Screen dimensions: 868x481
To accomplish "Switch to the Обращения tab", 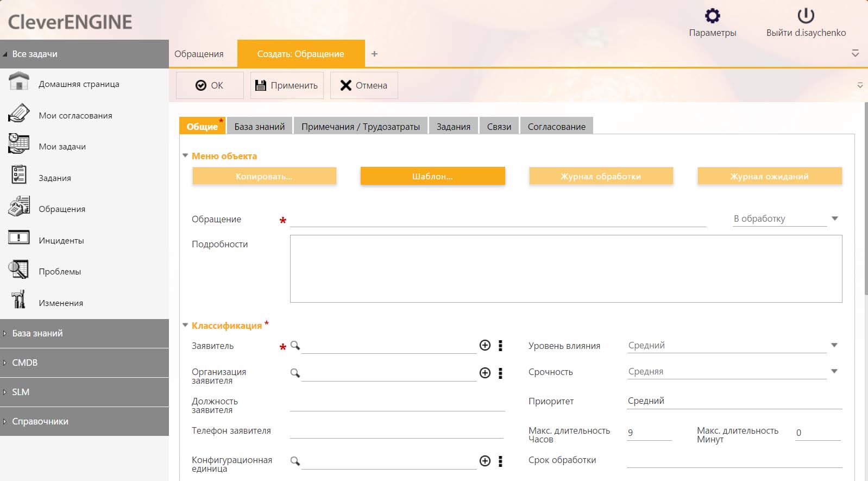I will [x=199, y=54].
